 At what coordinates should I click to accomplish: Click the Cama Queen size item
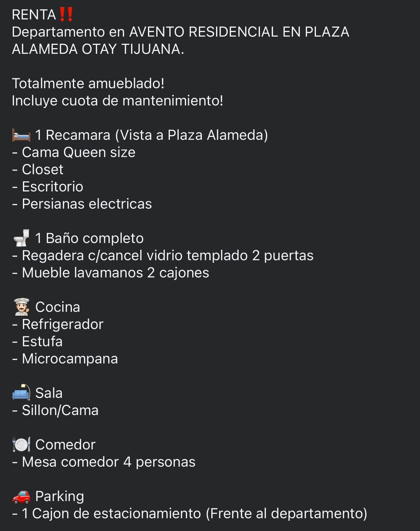74,152
